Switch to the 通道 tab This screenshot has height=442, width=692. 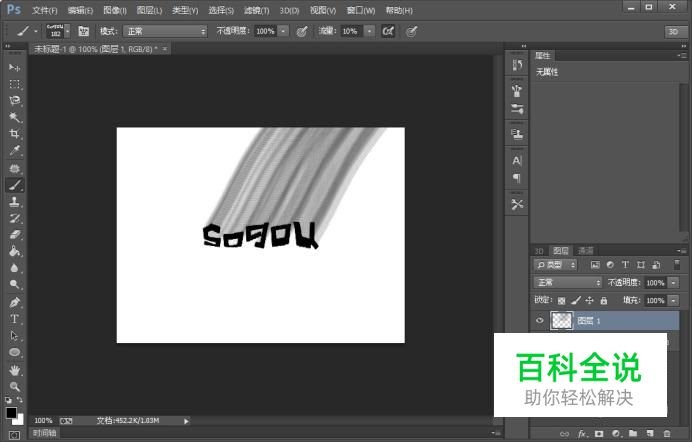(x=586, y=250)
